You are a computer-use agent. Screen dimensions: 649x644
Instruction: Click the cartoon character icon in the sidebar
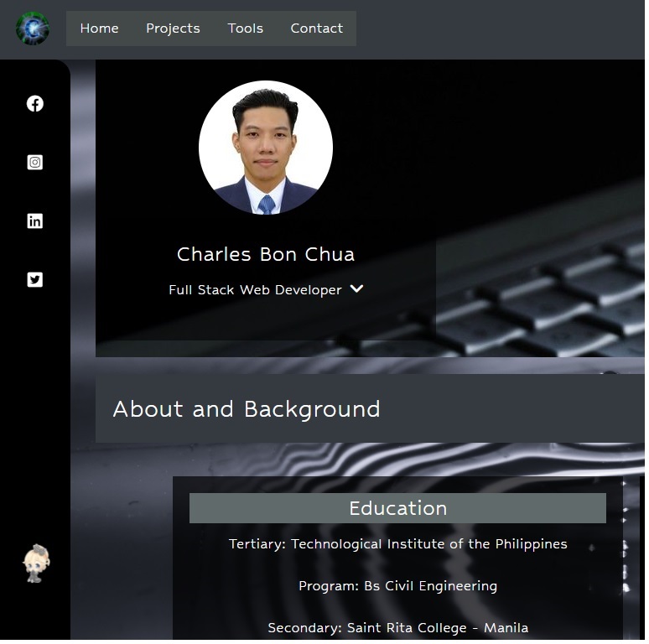pos(36,563)
